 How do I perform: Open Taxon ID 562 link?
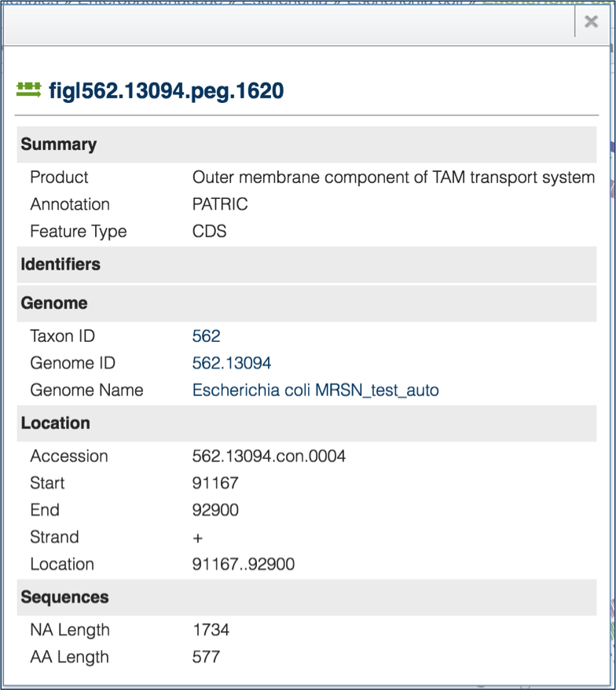tap(206, 336)
